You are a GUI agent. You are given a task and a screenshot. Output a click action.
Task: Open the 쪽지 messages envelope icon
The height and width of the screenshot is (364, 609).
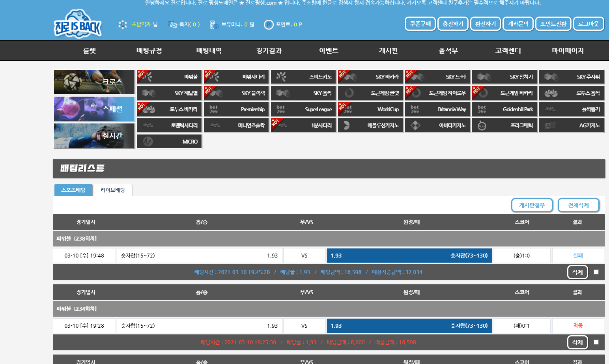tap(172, 24)
